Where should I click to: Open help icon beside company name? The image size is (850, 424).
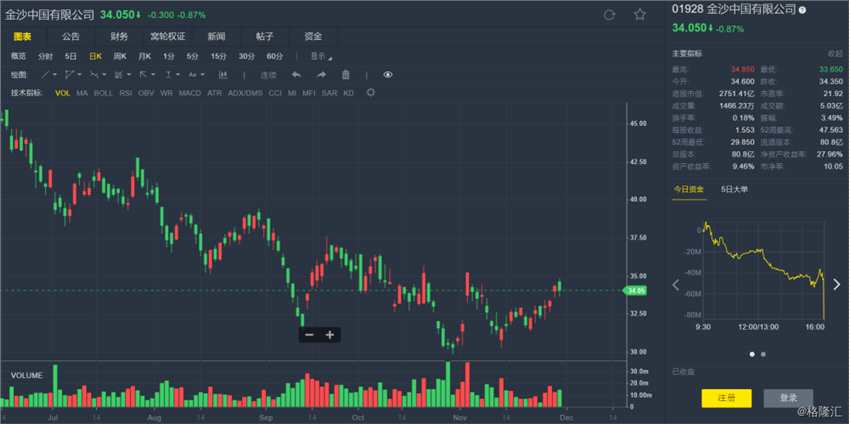[x=802, y=10]
